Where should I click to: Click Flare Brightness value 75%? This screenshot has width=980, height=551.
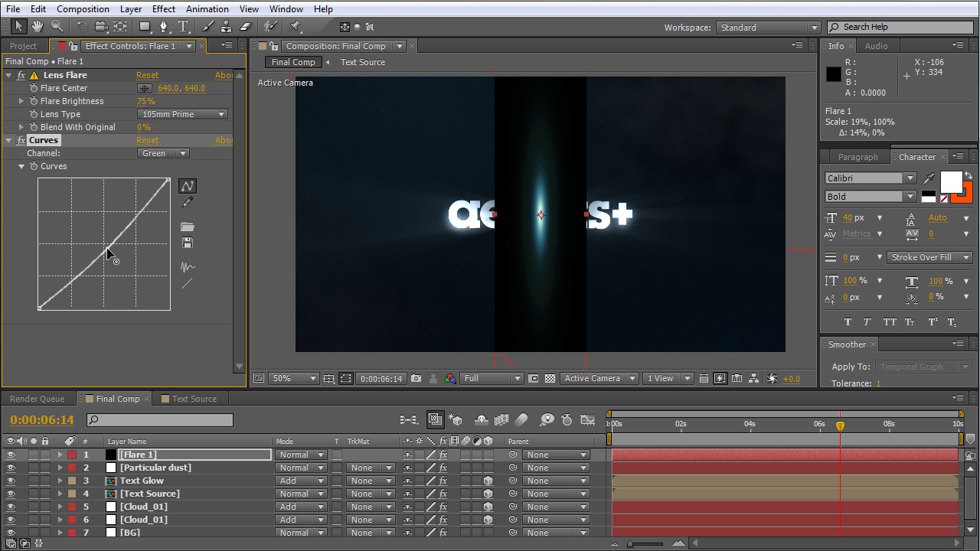point(145,101)
